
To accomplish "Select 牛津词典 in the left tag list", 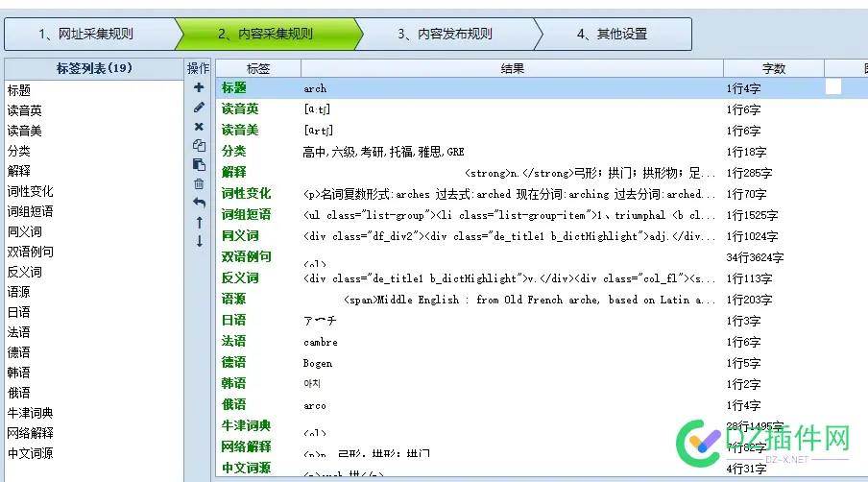I will [31, 414].
